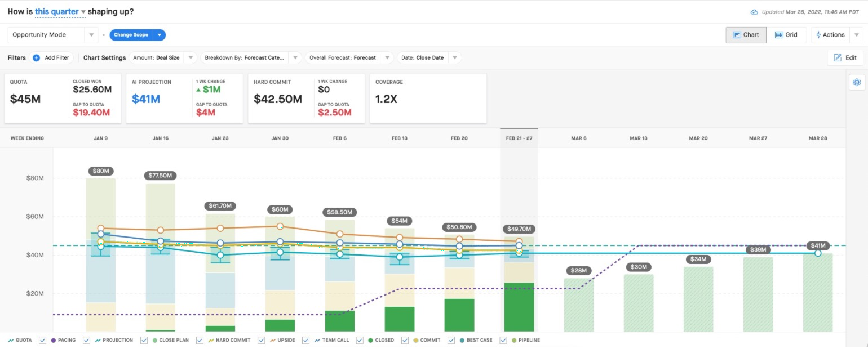Click the PIPELINE legend dot
The width and height of the screenshot is (868, 349).
(513, 340)
